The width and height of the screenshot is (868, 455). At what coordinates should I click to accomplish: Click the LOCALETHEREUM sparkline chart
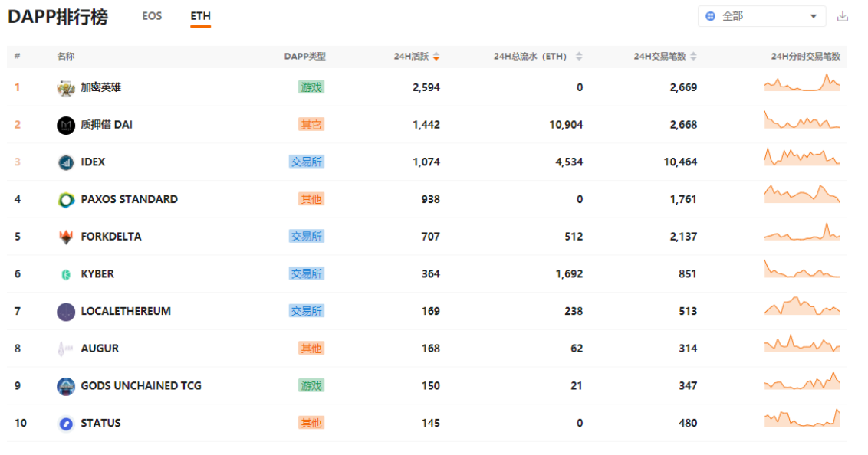[x=802, y=306]
